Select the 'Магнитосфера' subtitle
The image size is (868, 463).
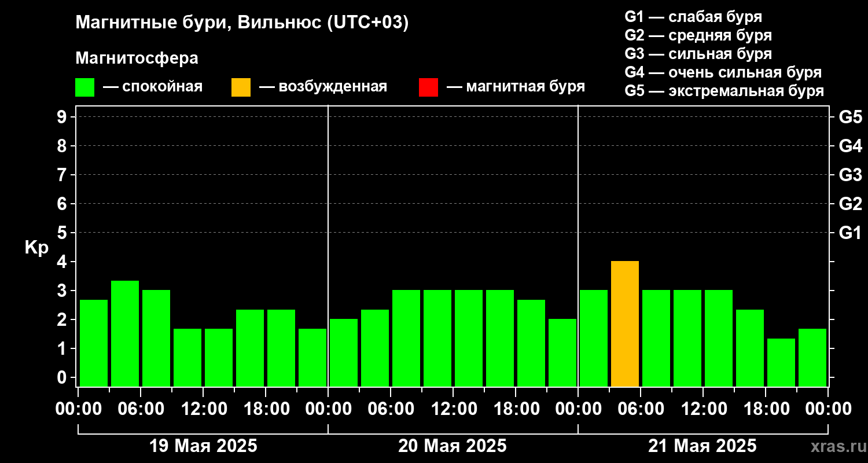pyautogui.click(x=137, y=58)
